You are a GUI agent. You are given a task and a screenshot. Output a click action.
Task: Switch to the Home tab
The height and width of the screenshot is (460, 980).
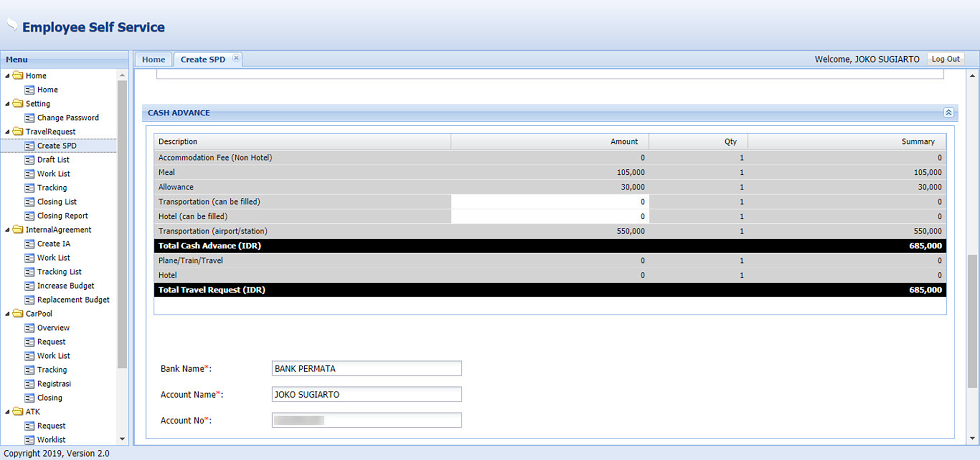pyautogui.click(x=154, y=60)
